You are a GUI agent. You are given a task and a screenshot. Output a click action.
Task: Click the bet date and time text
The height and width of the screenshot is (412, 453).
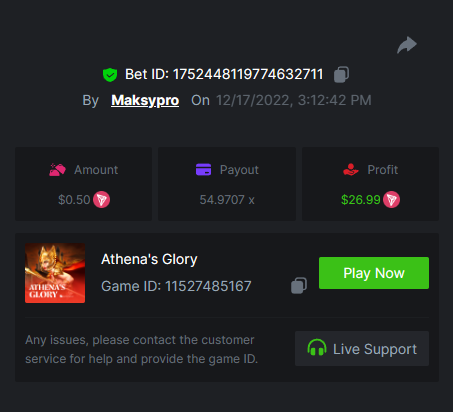tap(294, 100)
